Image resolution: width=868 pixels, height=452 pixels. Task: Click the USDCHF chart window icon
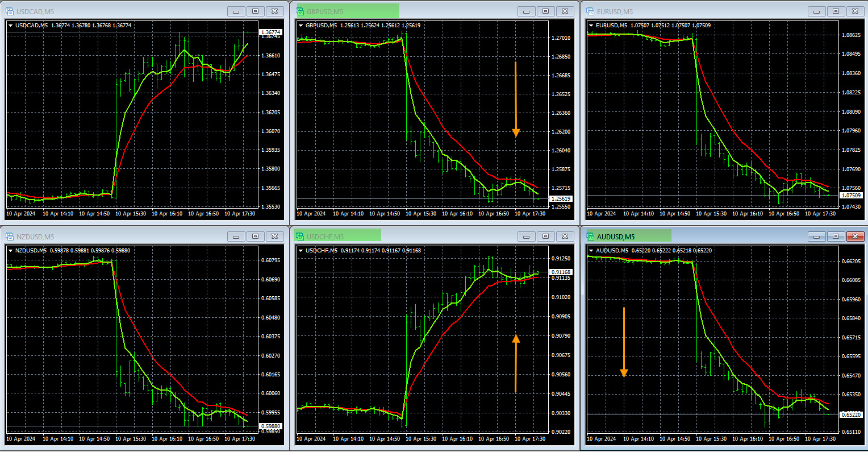click(x=301, y=237)
